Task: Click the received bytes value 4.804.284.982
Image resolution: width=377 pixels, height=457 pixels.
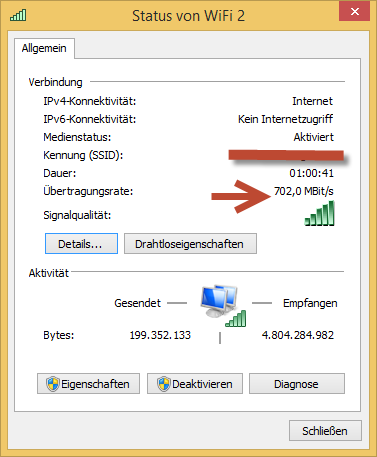Action: (298, 335)
